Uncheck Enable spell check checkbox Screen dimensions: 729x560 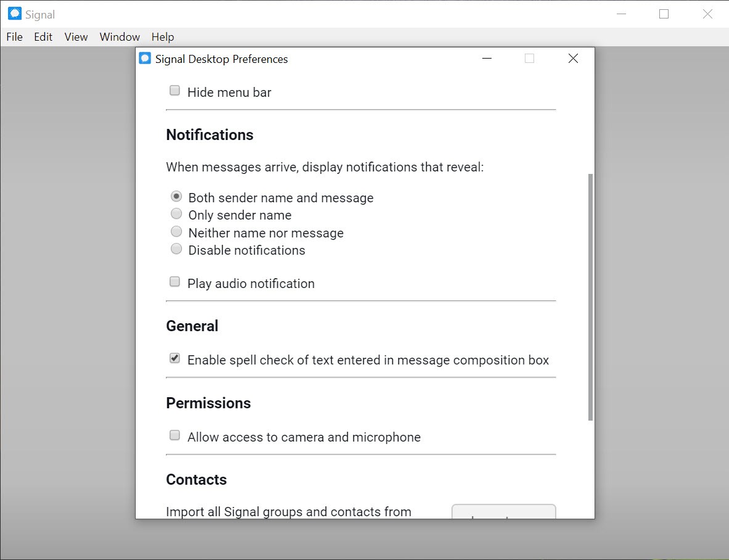point(175,358)
